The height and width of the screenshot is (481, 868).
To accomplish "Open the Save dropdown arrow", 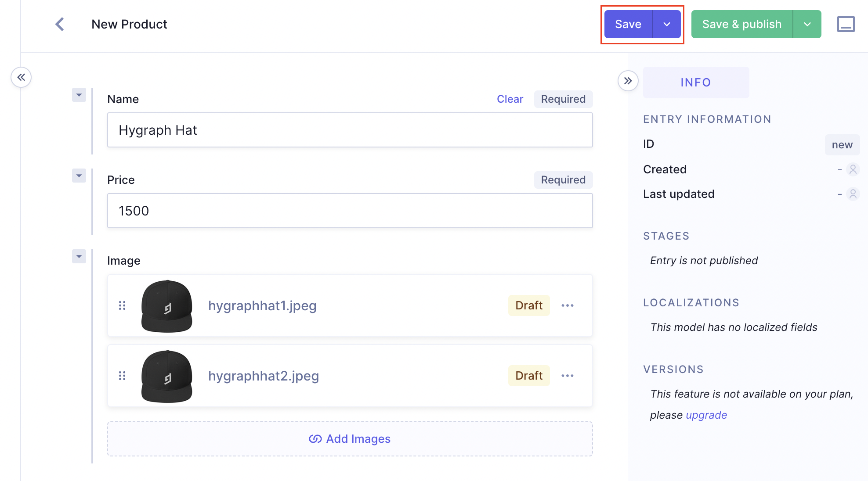I will coord(667,24).
